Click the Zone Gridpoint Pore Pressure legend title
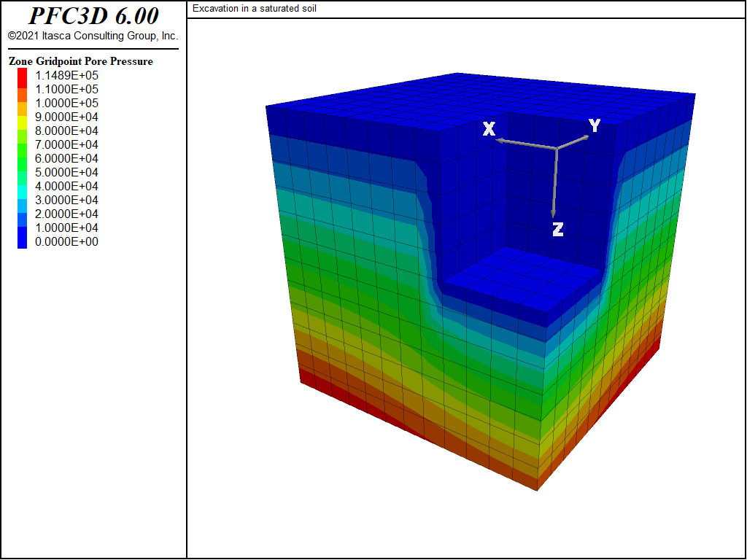Image resolution: width=747 pixels, height=560 pixels. (x=81, y=61)
